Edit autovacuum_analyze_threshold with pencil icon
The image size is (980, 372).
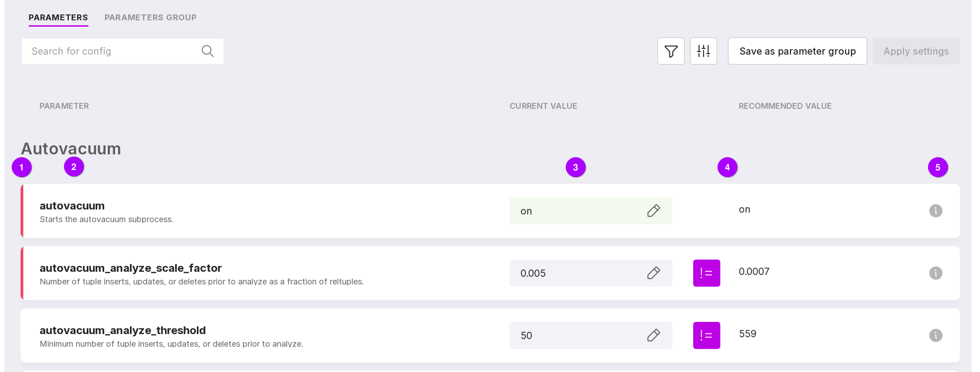coord(653,335)
